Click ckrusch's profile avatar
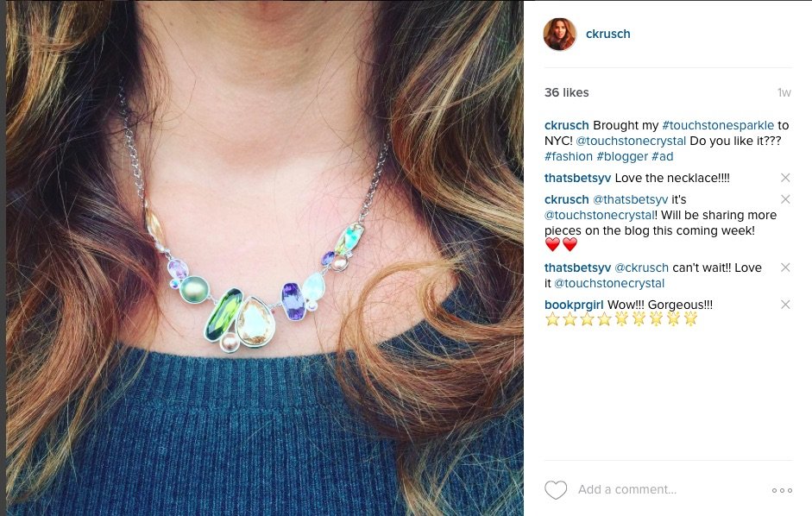Image resolution: width=812 pixels, height=516 pixels. point(559,35)
